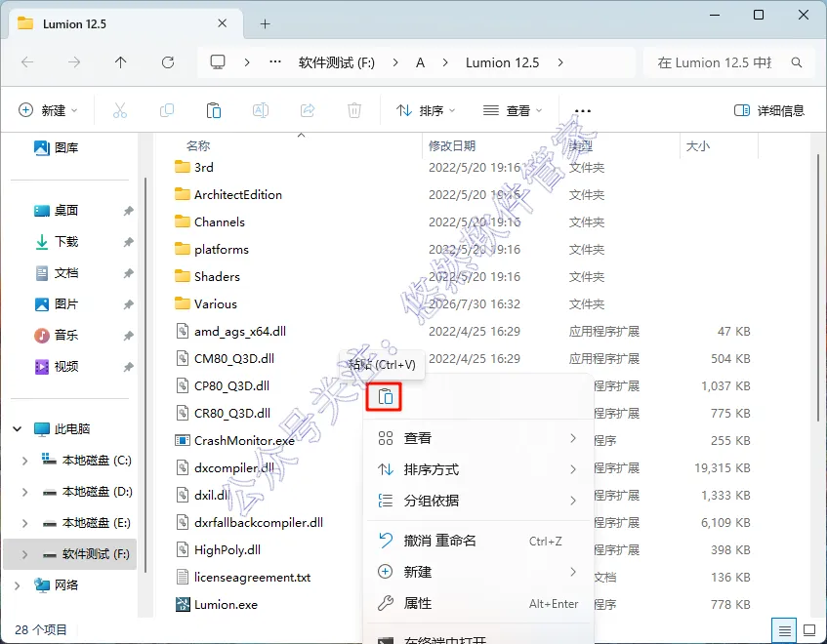
Task: Add a new tab with the plus button
Action: click(266, 23)
